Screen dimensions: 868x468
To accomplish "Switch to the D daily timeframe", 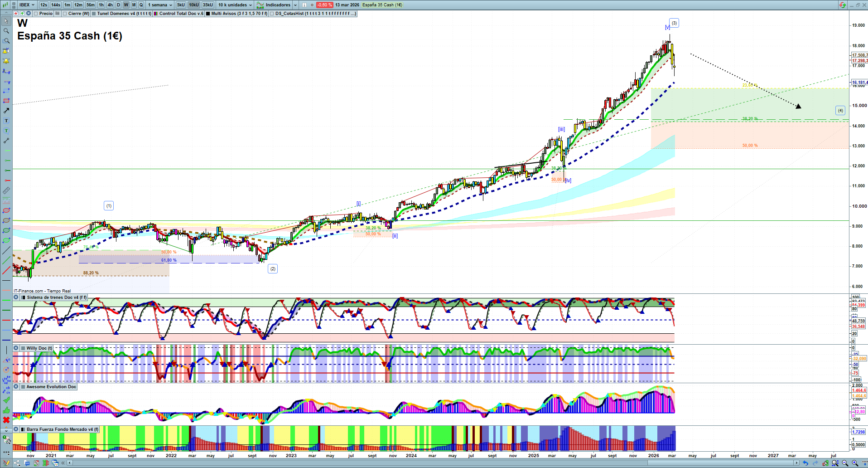I will click(x=118, y=5).
